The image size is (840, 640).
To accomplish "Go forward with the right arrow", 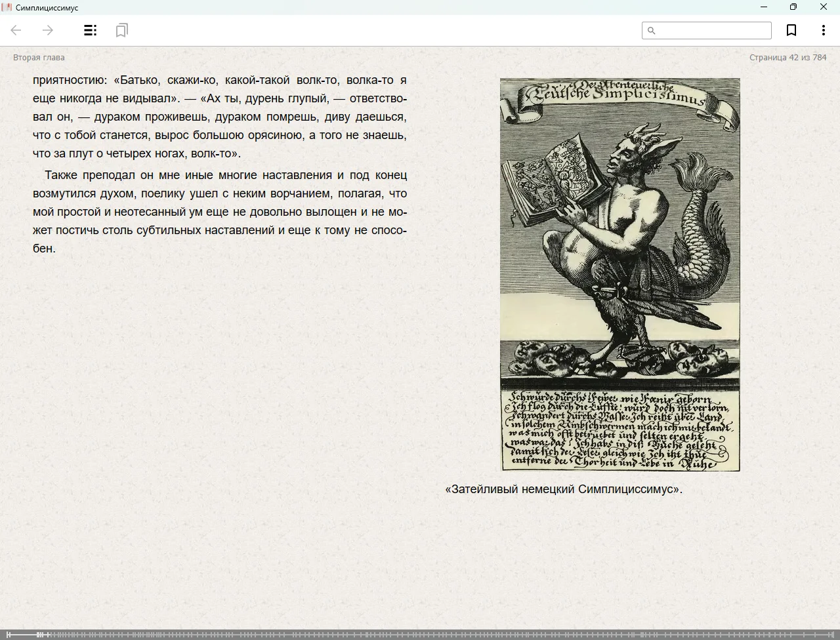I will (48, 30).
